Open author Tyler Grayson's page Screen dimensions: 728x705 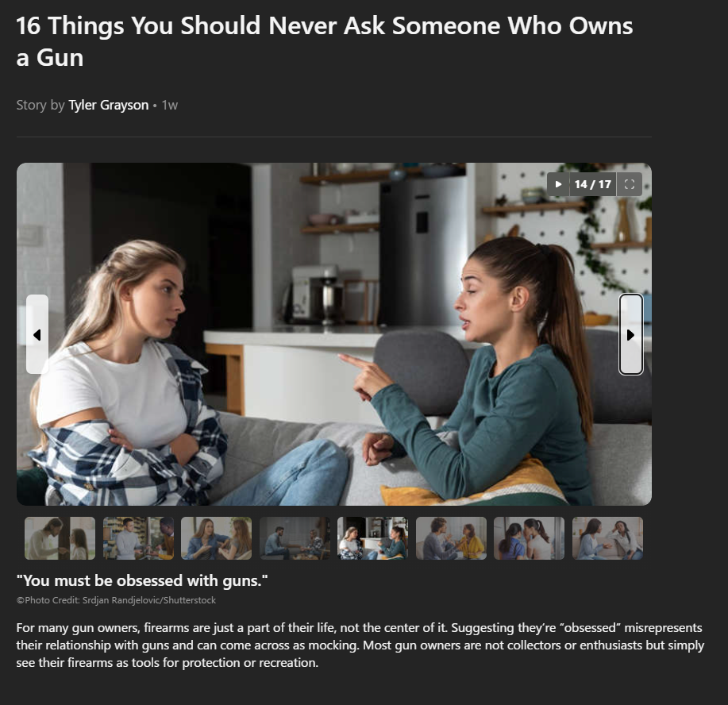109,106
